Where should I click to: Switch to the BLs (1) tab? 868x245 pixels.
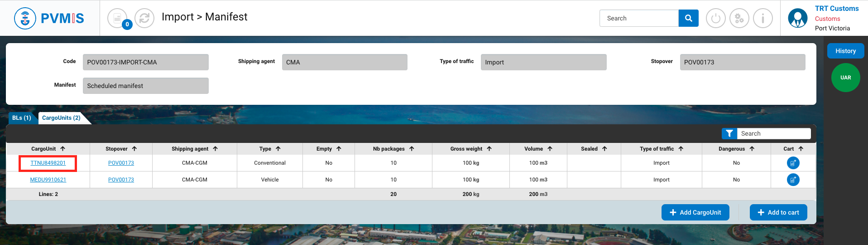click(21, 118)
